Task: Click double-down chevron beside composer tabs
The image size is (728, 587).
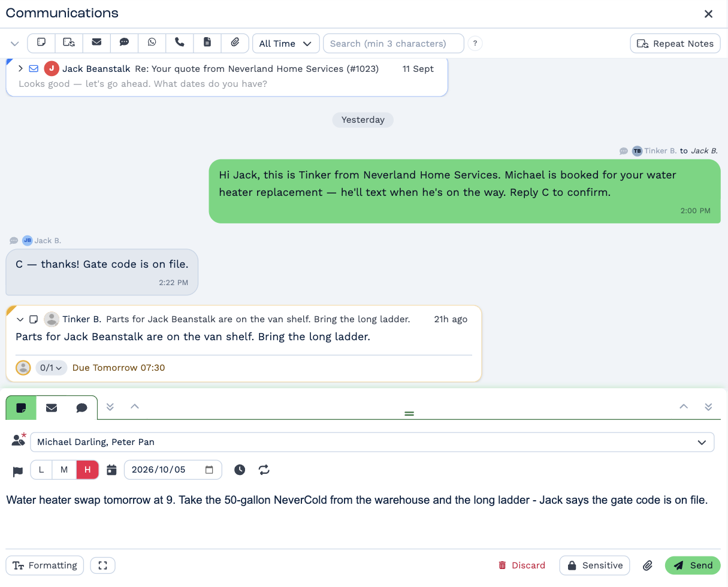Action: pyautogui.click(x=110, y=407)
